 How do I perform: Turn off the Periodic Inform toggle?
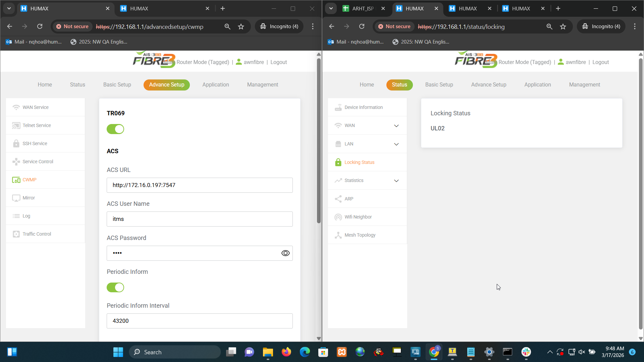click(115, 288)
